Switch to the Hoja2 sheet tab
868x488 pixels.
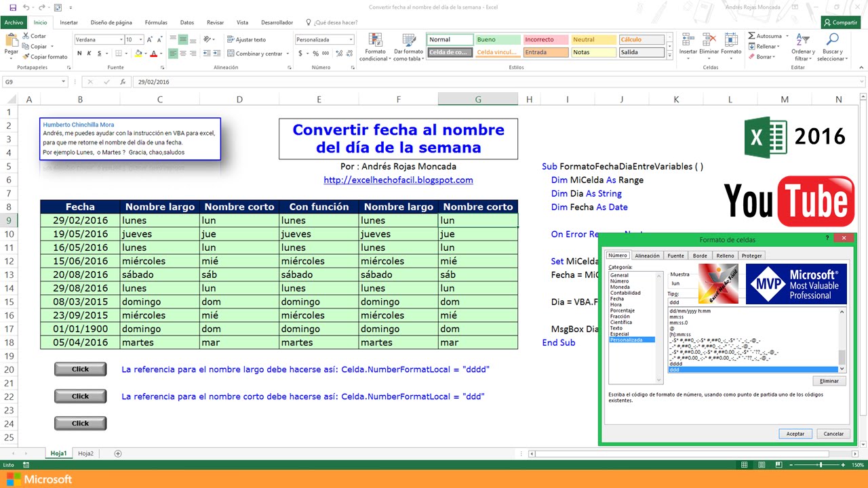click(x=85, y=453)
